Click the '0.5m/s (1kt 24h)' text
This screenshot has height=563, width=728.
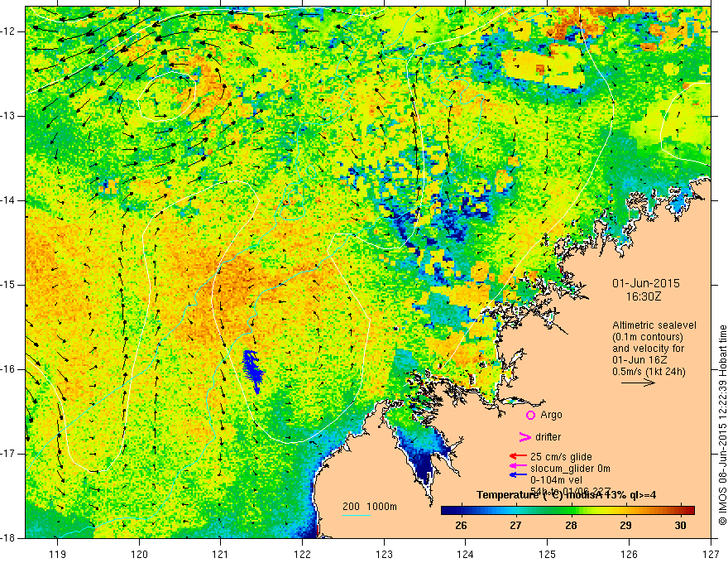coord(649,372)
